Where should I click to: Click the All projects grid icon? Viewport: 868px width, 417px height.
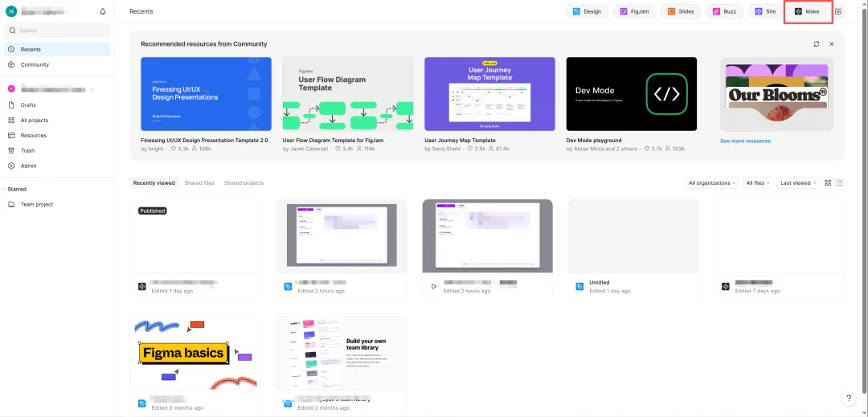[11, 120]
